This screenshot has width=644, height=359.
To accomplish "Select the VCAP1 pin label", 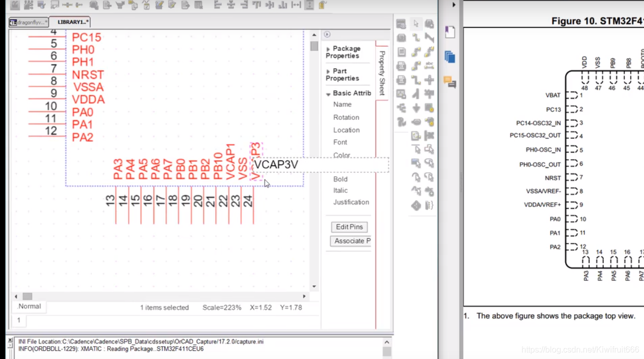I will (230, 161).
